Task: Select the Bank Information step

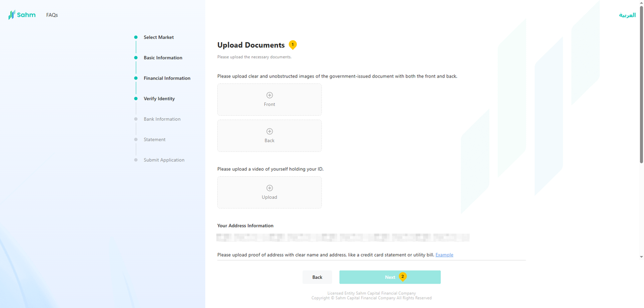Action: (162, 119)
